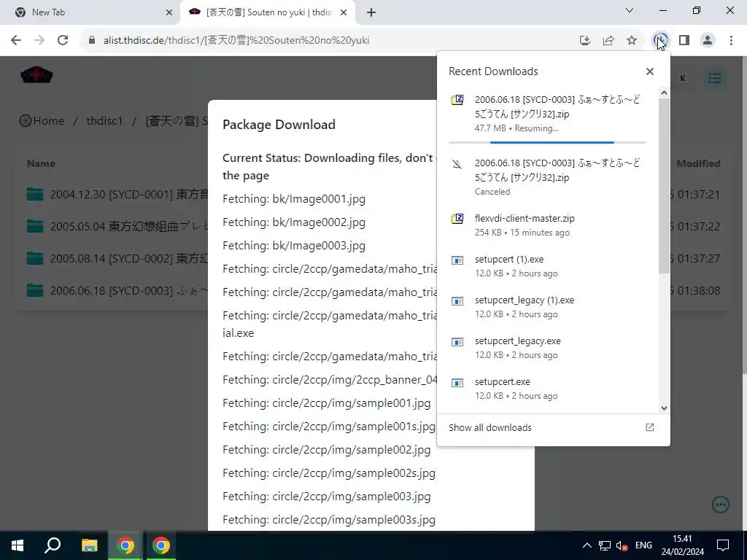Open the floating more-options circle button
Viewport: 747px width, 560px height.
(x=721, y=505)
